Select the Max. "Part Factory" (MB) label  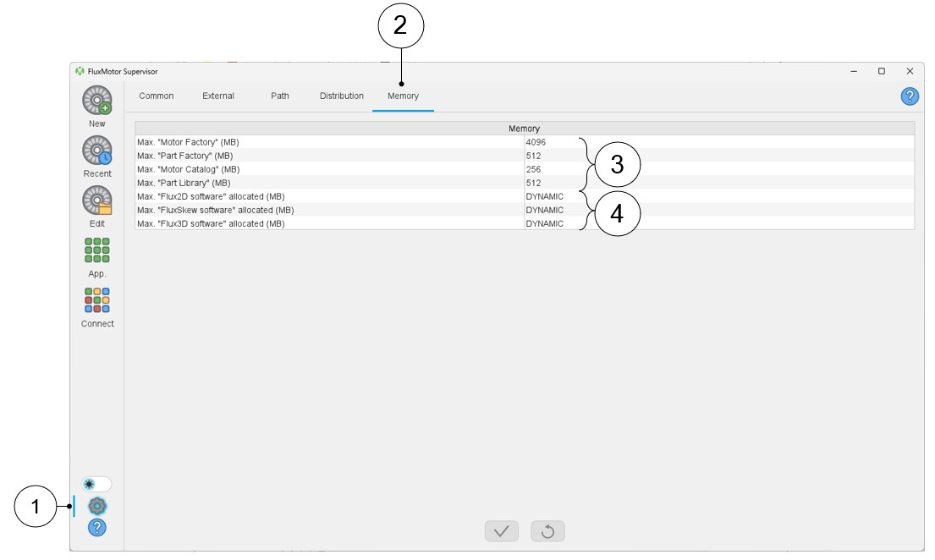(x=184, y=156)
